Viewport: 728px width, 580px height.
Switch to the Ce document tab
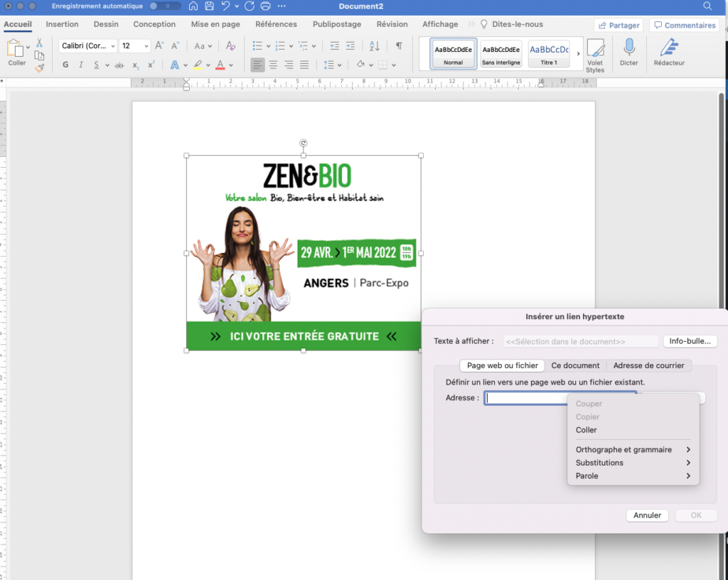575,365
